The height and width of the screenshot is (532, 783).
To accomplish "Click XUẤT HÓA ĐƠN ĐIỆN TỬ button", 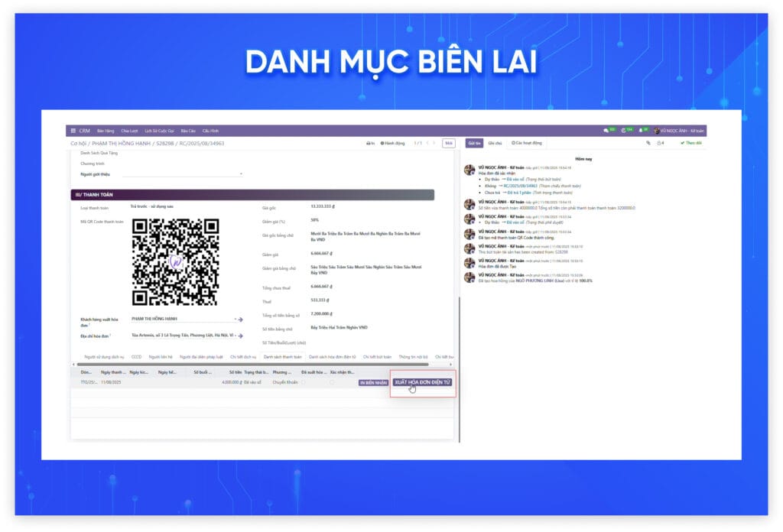I will coord(422,382).
